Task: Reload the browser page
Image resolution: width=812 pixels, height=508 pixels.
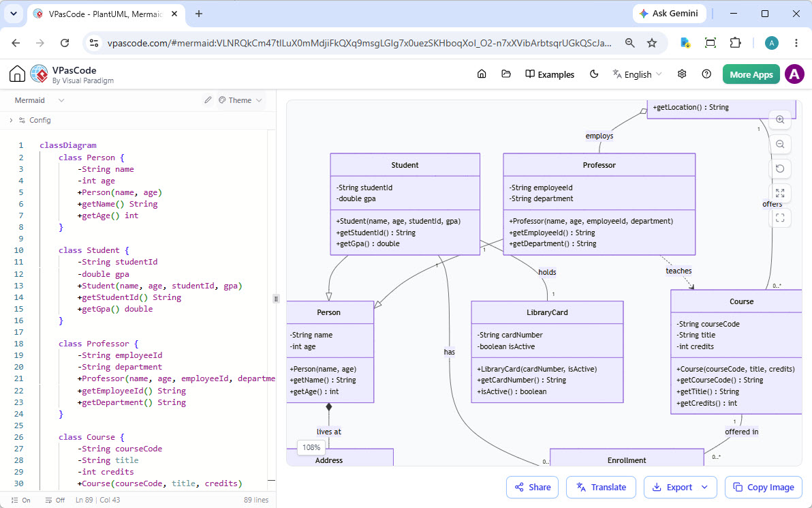Action: click(65, 43)
